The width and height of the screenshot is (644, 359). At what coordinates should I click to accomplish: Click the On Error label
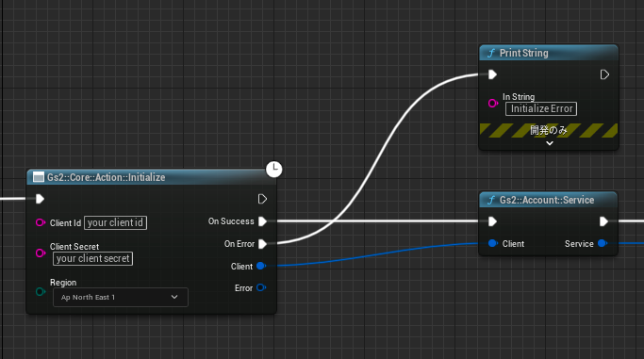point(239,244)
